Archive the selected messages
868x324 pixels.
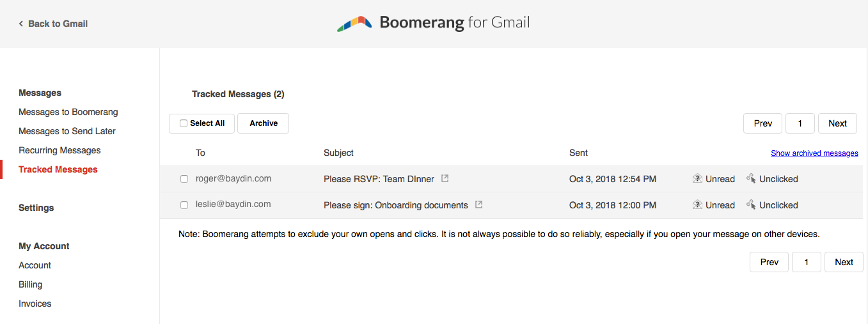pyautogui.click(x=263, y=123)
